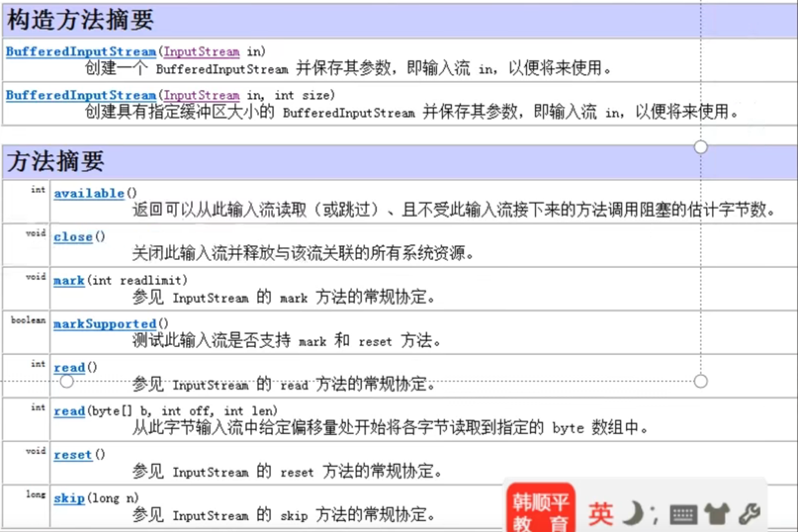
Task: Click description 参见 InputStream 的 reset 方法的常规协定
Action: point(287,472)
